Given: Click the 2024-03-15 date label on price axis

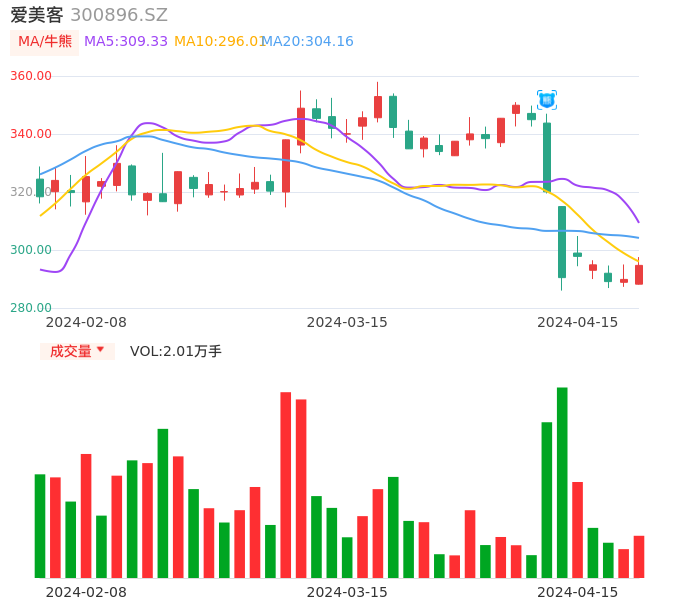Looking at the screenshot, I should click(x=347, y=322).
